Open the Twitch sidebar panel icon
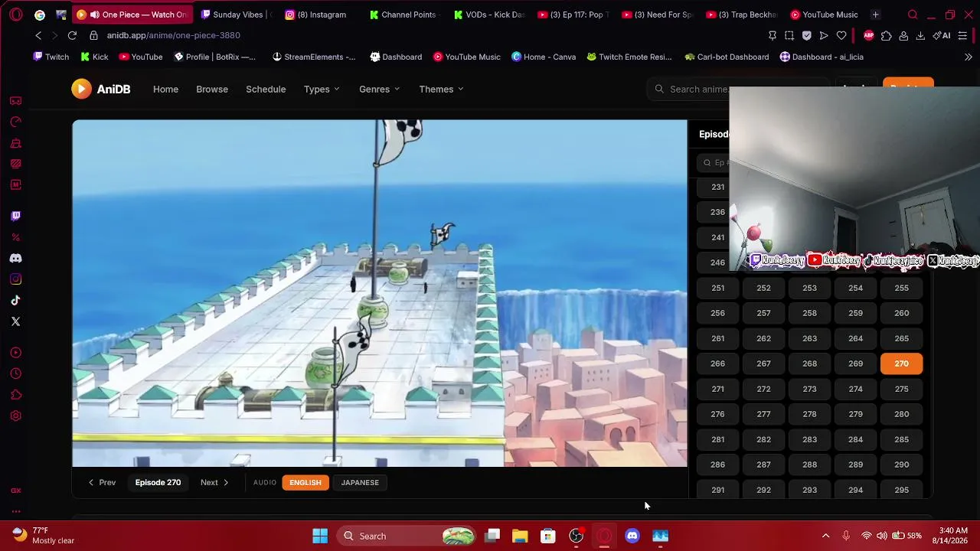This screenshot has height=551, width=980. coord(15,217)
